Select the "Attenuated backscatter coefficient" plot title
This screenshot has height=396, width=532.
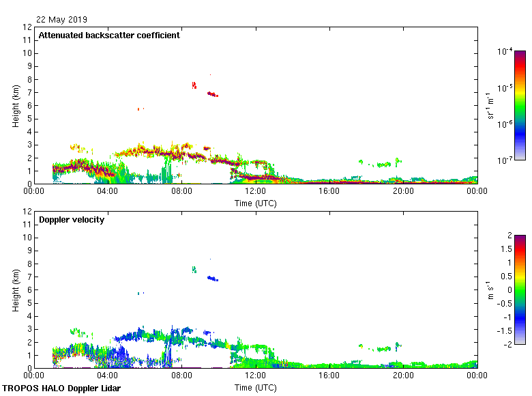coord(109,36)
